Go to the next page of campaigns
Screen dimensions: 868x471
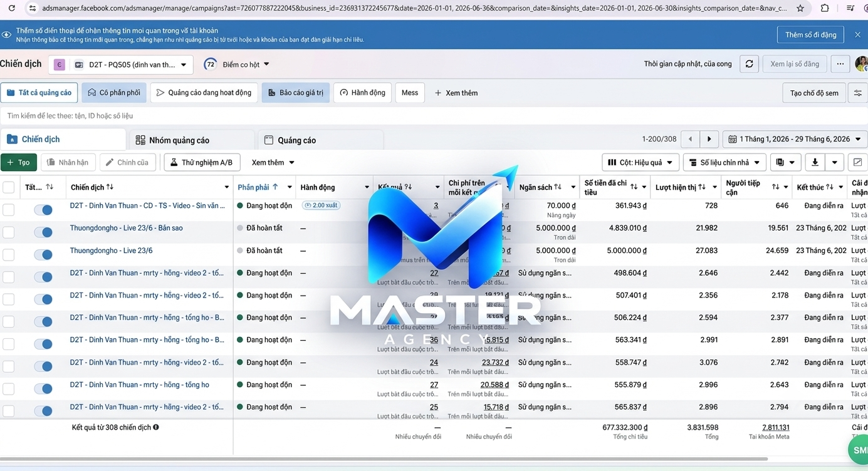(709, 139)
